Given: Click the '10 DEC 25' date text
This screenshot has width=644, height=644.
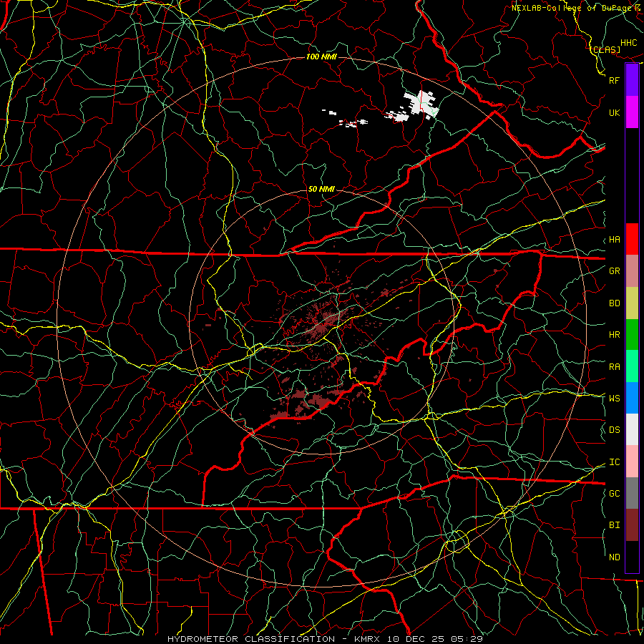Looking at the screenshot, I should pos(414,639).
